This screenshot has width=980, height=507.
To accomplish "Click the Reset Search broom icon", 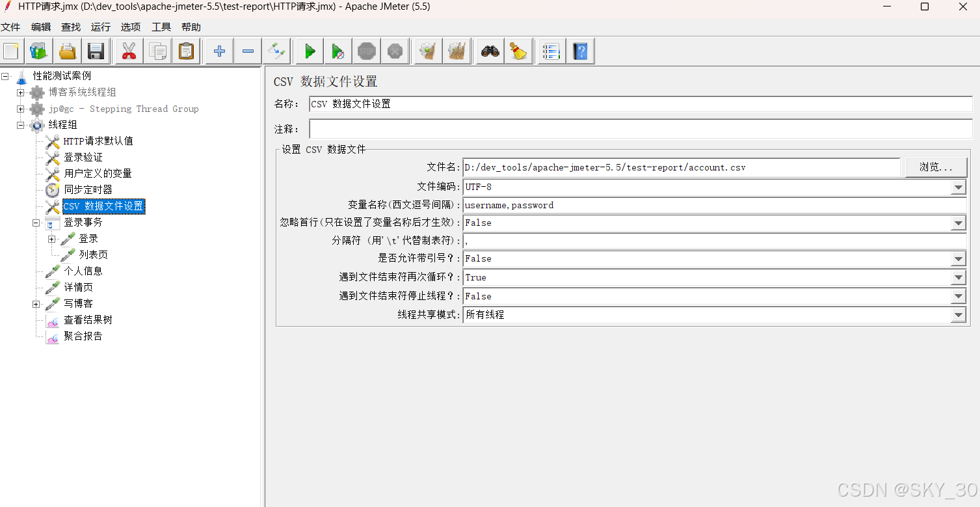I will (518, 51).
